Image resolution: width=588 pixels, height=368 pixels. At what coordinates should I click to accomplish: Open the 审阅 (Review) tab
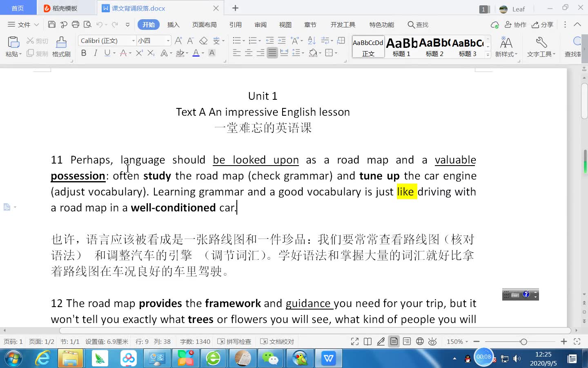[x=261, y=25]
